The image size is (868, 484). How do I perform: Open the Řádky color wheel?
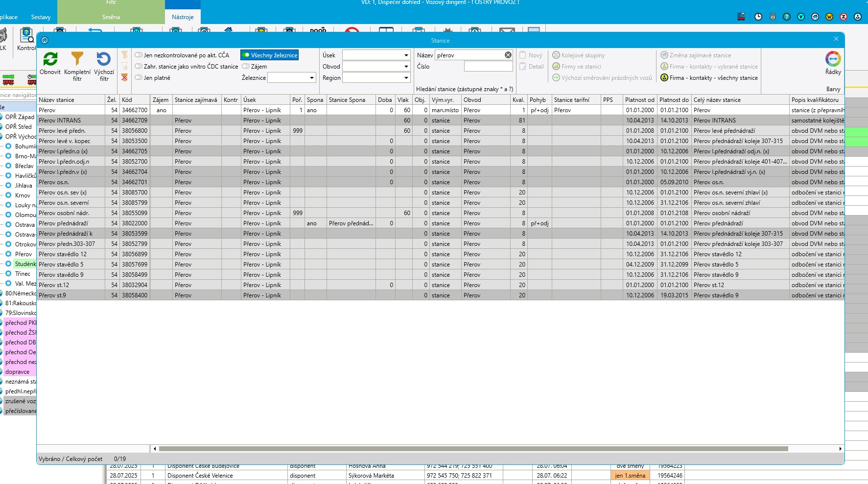833,59
